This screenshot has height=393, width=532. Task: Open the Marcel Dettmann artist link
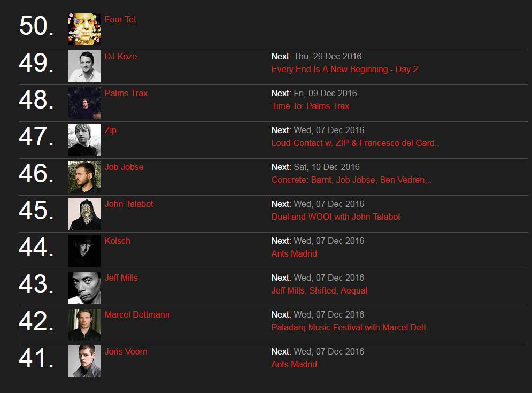tap(137, 314)
